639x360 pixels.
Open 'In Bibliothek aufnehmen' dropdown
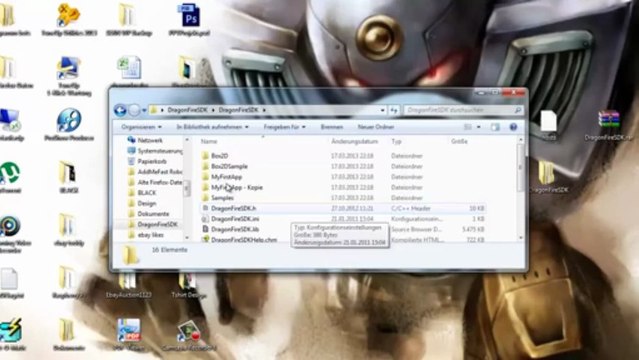pyautogui.click(x=212, y=127)
